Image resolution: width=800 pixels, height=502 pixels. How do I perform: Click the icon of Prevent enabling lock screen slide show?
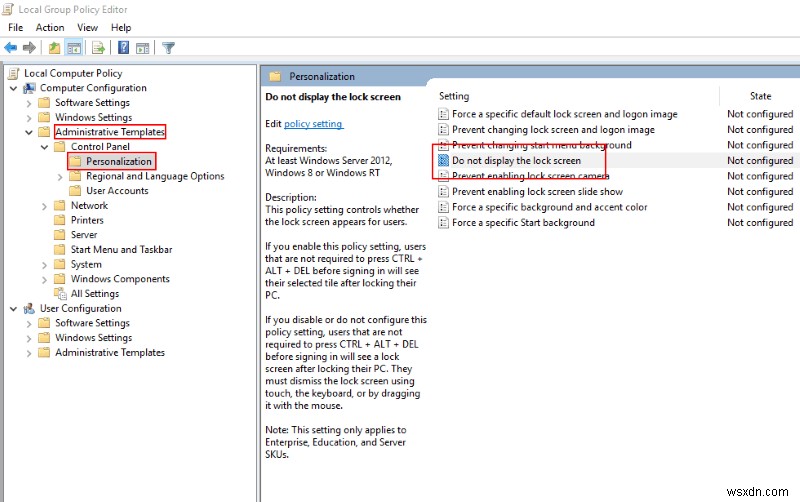coord(443,192)
